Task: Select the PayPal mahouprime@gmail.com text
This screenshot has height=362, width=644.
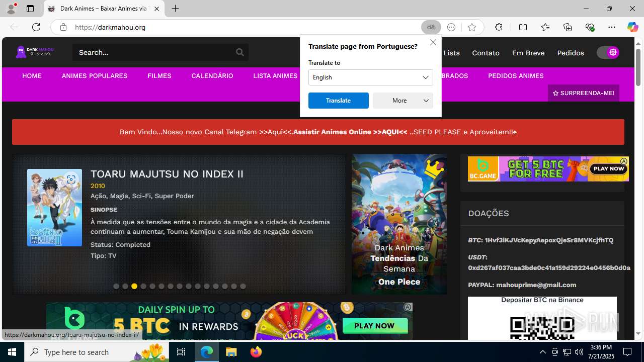Action: point(536,285)
